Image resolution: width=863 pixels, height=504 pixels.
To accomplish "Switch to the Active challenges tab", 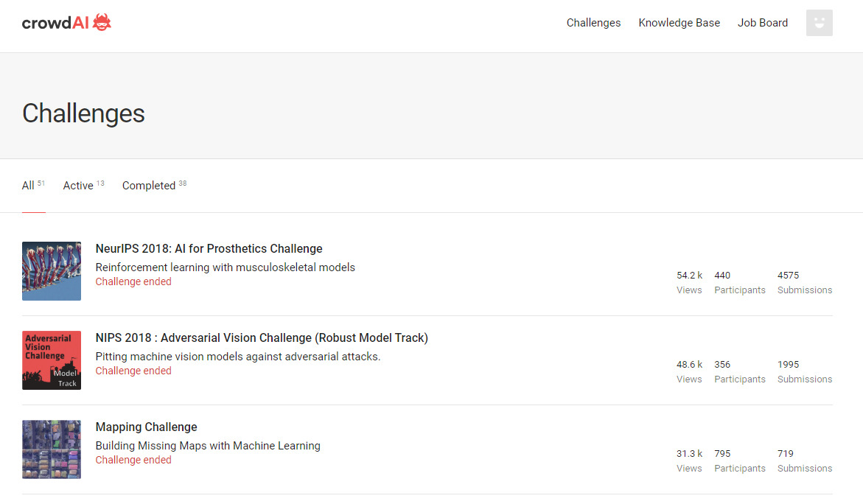I will click(x=78, y=186).
